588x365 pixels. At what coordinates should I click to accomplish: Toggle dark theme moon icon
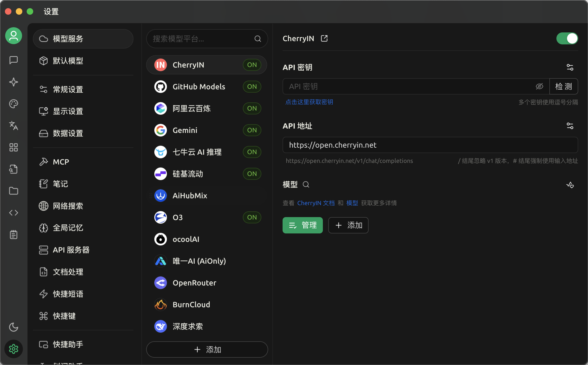[x=14, y=327]
